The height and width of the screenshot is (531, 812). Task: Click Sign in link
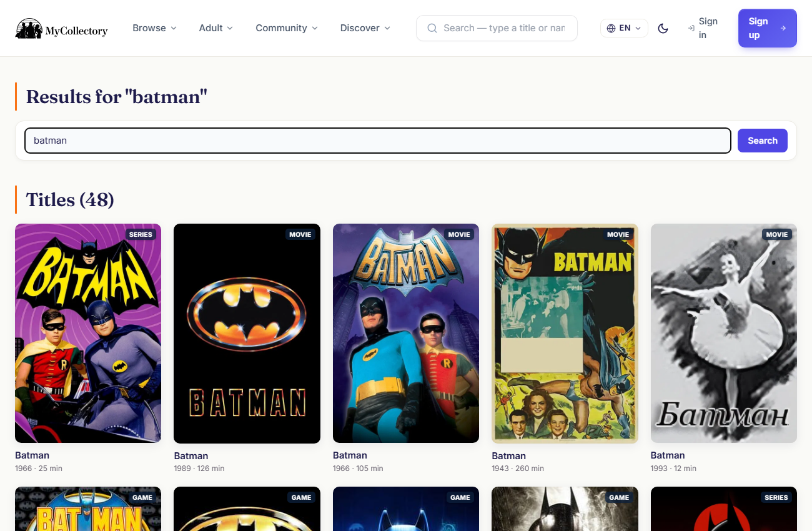[x=703, y=28]
